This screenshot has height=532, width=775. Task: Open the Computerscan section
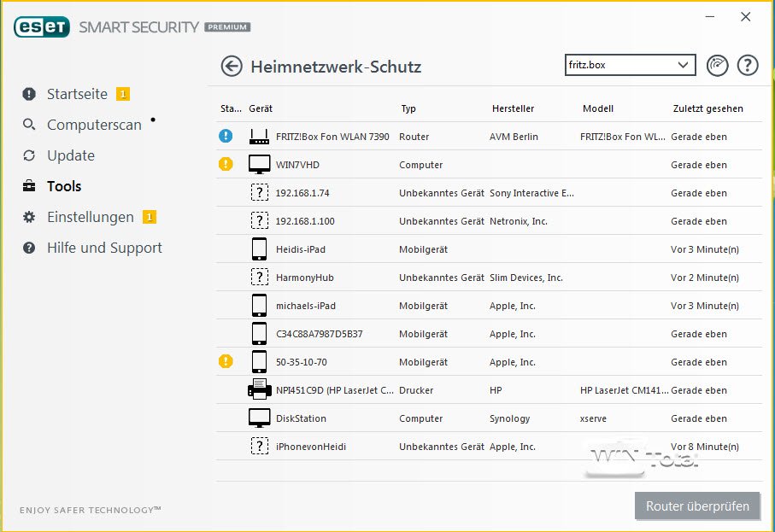point(94,125)
